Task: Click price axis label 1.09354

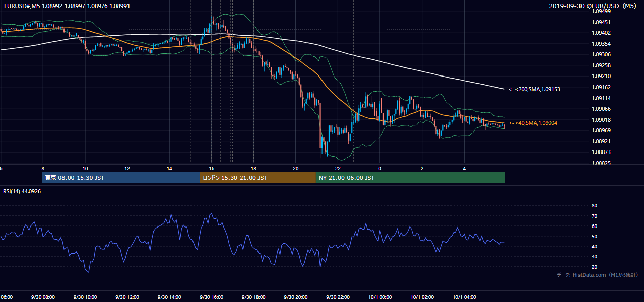Action: [x=601, y=44]
